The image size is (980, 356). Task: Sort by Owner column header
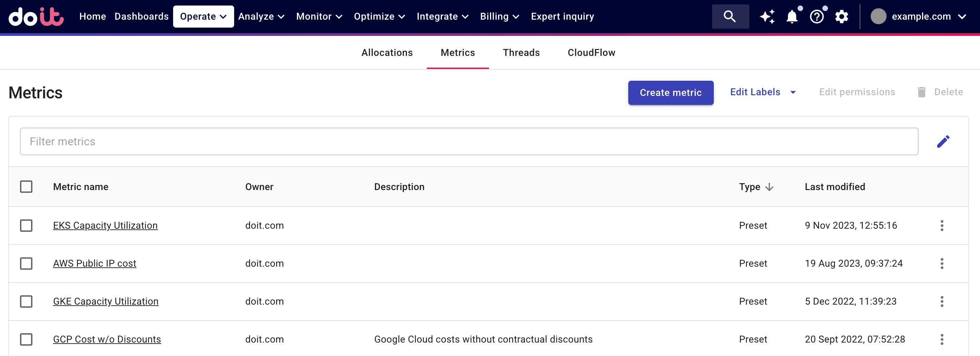pos(259,187)
